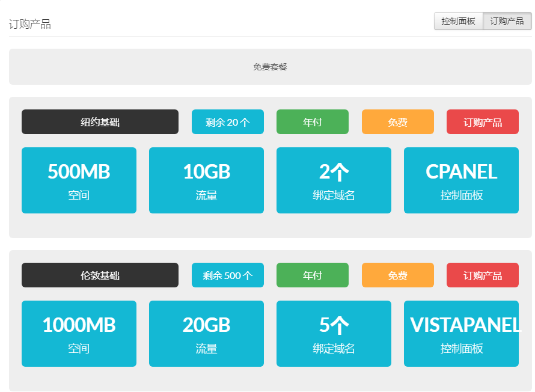535x392 pixels.
Task: Click the 2个 绑定域名 tile
Action: (x=334, y=180)
